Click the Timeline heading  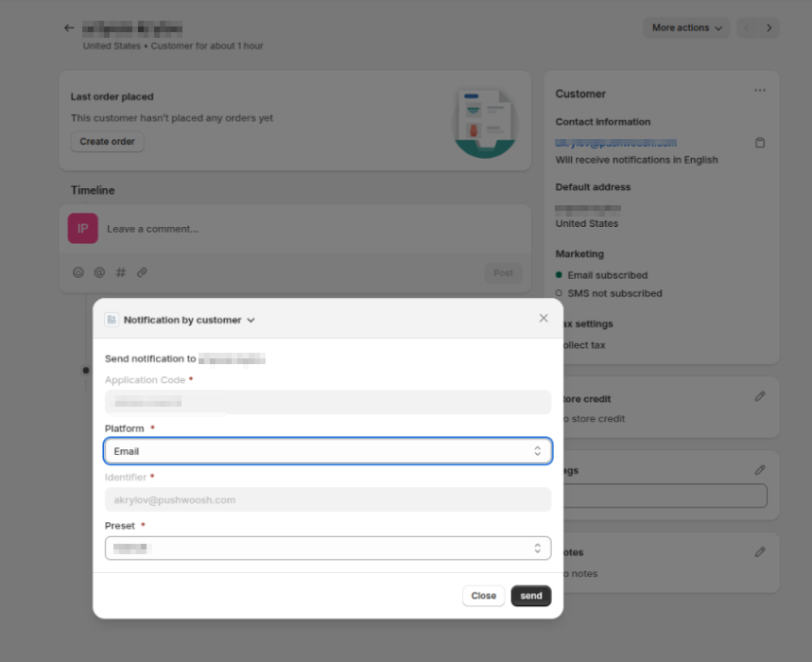click(93, 190)
